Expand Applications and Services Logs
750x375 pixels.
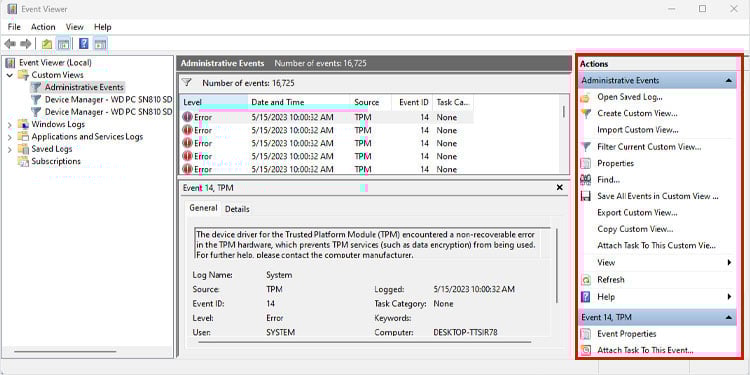coord(10,137)
